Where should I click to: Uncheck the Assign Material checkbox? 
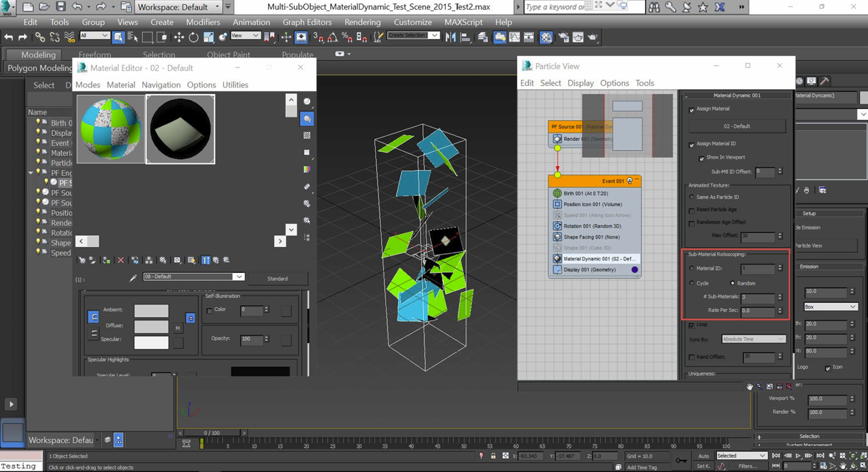(x=691, y=110)
